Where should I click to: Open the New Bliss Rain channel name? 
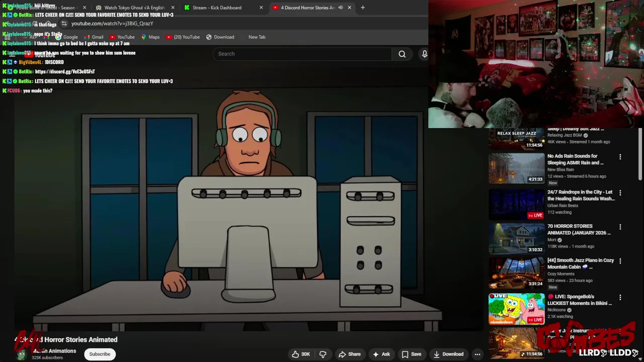(x=560, y=169)
